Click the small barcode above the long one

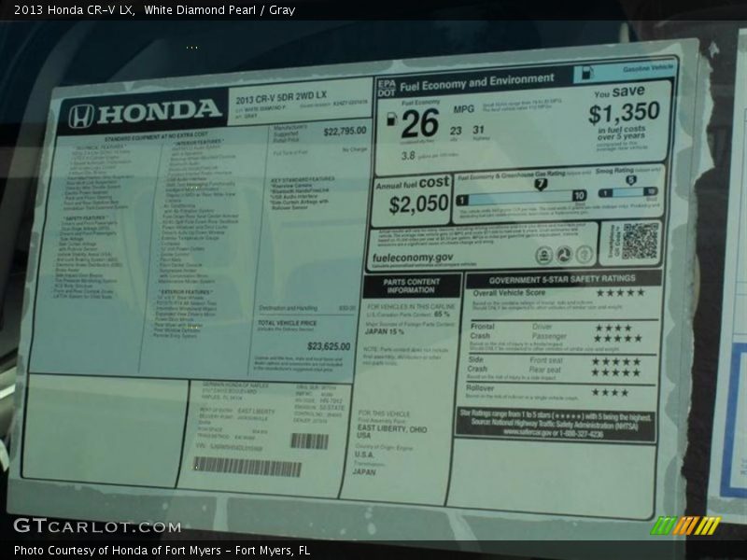point(310,441)
